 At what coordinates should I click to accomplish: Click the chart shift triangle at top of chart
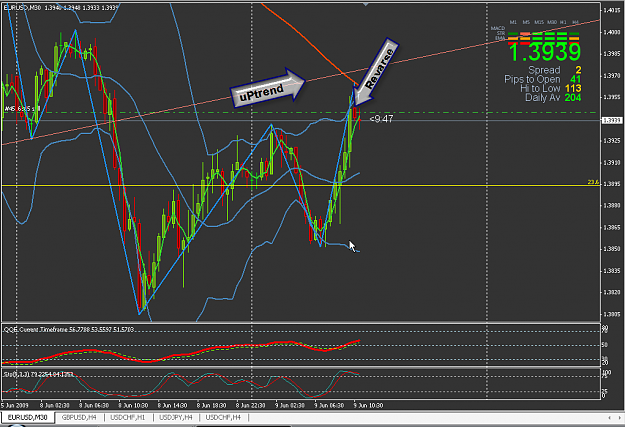(x=366, y=4)
